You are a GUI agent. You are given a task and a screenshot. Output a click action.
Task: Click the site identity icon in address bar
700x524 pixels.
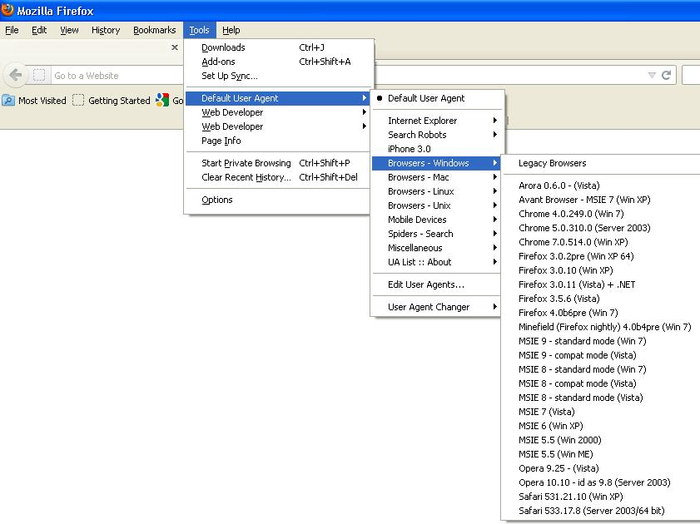(39, 75)
